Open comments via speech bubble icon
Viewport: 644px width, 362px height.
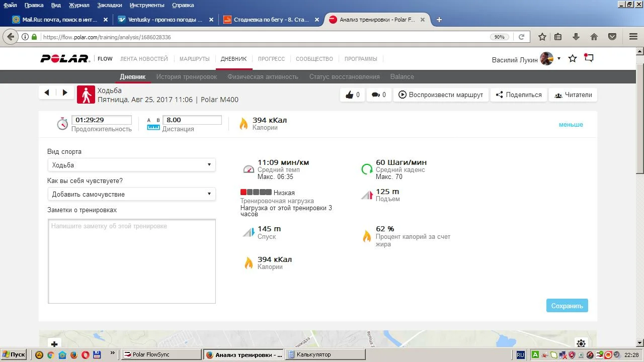click(x=375, y=95)
